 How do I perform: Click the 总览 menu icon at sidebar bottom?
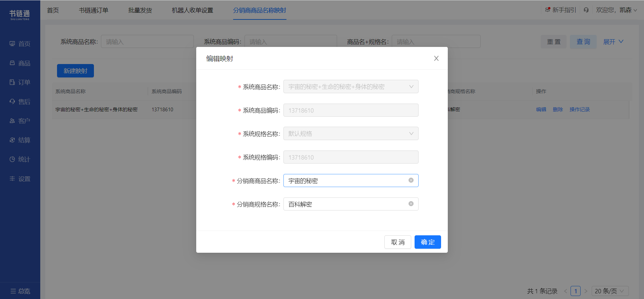(x=13, y=291)
